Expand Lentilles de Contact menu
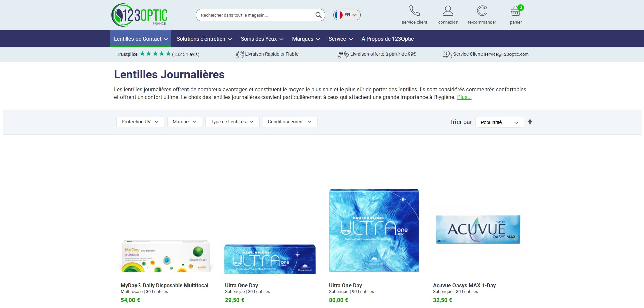Screen dimensions: 644x308 [141, 39]
